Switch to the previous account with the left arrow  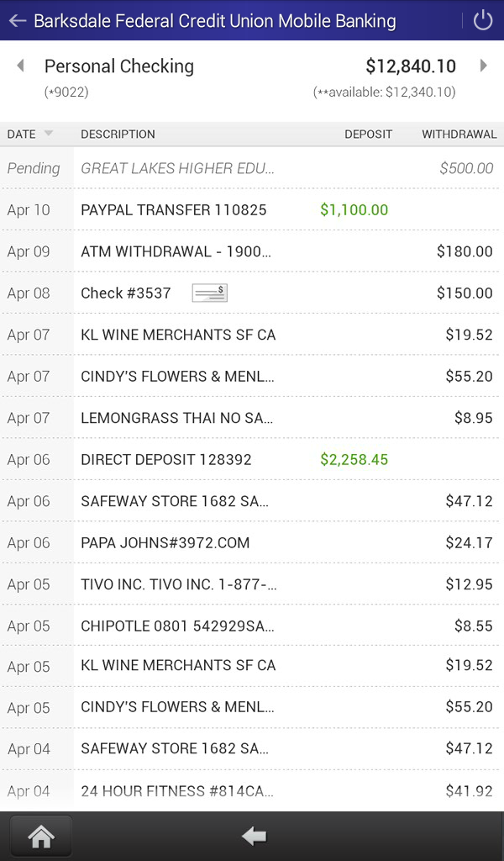click(x=21, y=66)
